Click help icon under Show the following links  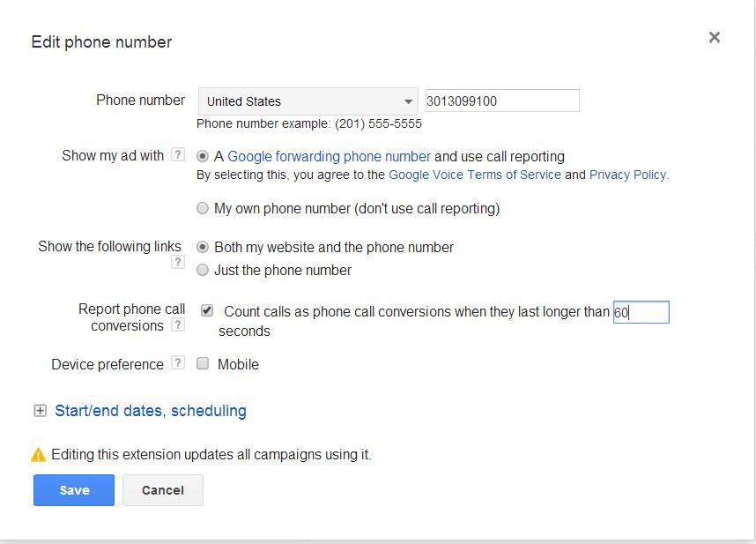pos(178,263)
